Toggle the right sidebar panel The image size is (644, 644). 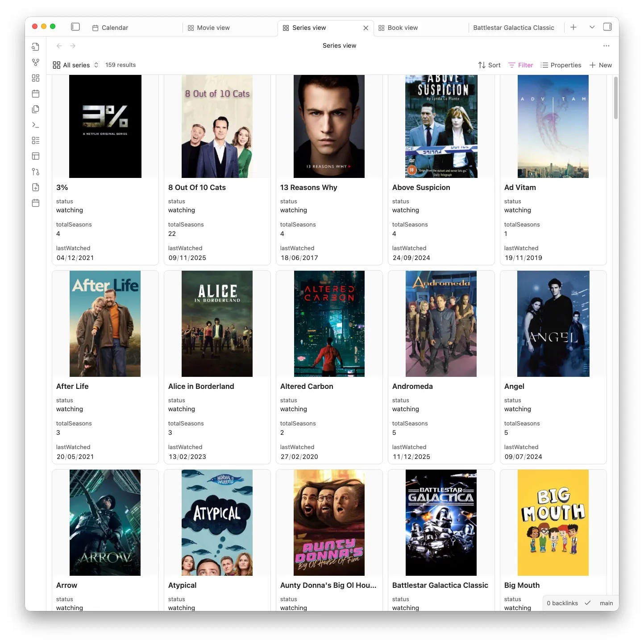pos(607,27)
